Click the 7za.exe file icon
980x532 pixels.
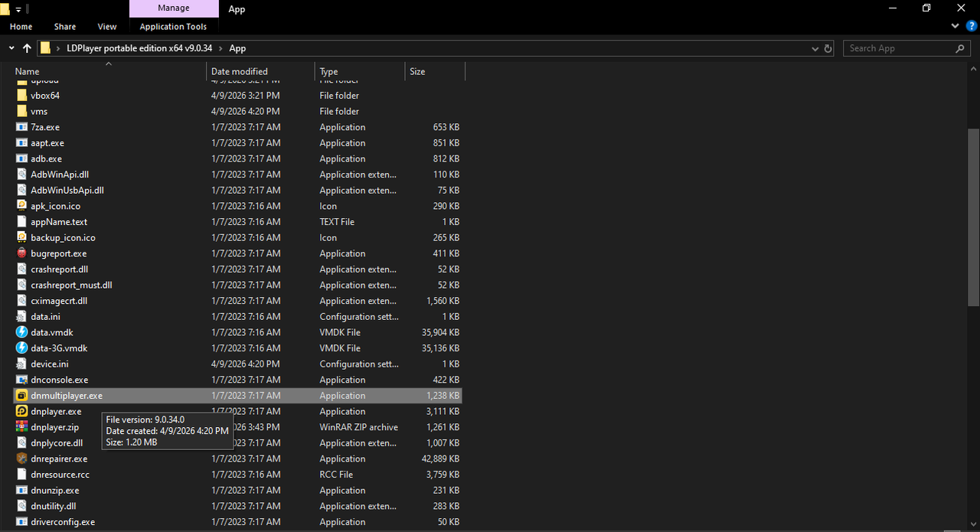(x=22, y=127)
